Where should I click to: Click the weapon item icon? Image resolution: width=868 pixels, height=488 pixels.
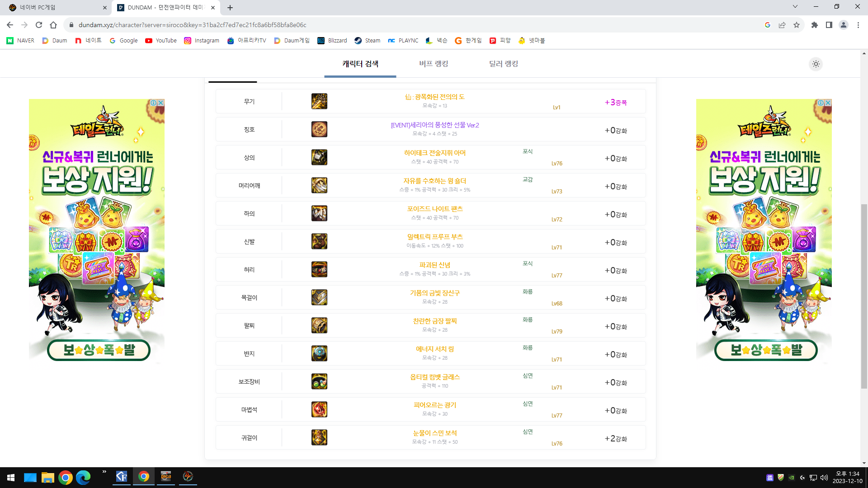click(319, 101)
